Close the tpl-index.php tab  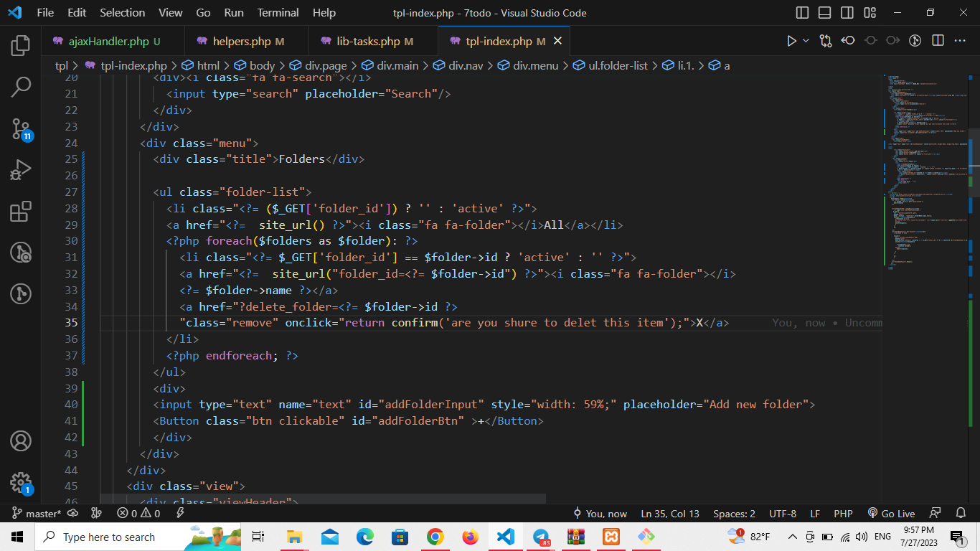click(x=557, y=41)
